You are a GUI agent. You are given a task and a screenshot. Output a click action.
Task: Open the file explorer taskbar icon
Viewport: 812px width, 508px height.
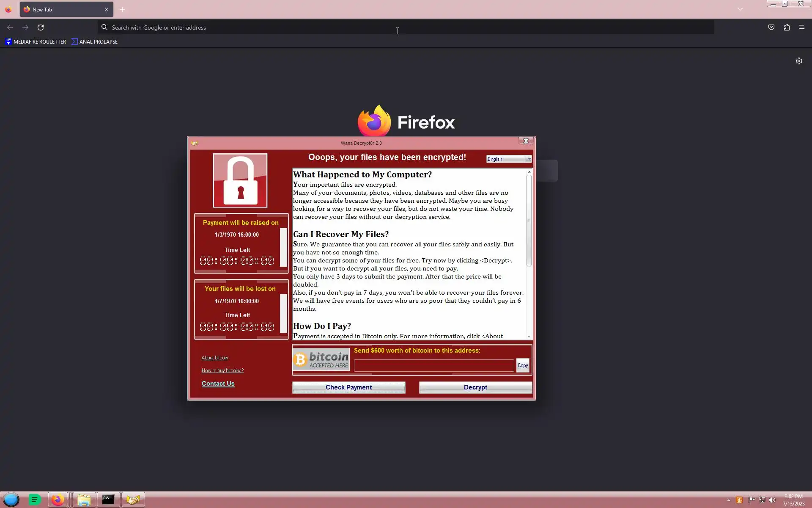click(x=84, y=500)
